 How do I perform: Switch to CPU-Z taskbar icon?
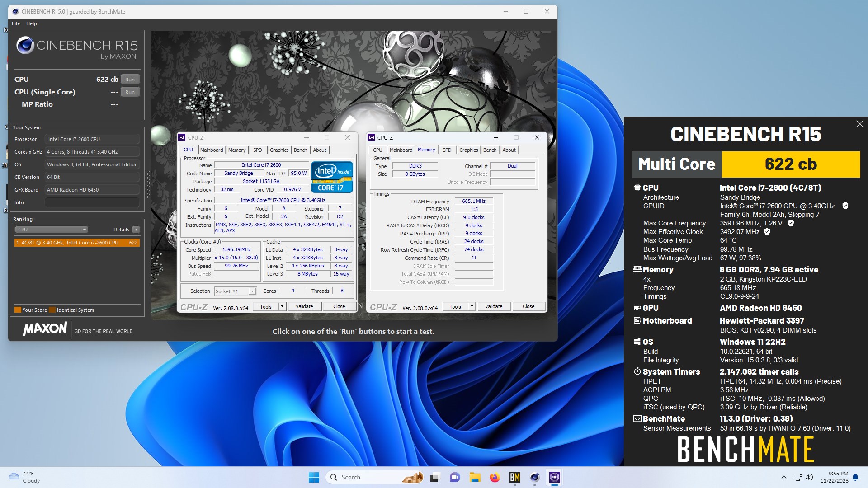[x=555, y=477]
